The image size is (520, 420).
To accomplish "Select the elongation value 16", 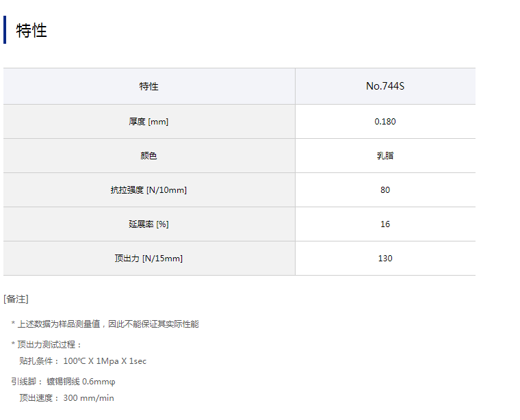I will 385,224.
